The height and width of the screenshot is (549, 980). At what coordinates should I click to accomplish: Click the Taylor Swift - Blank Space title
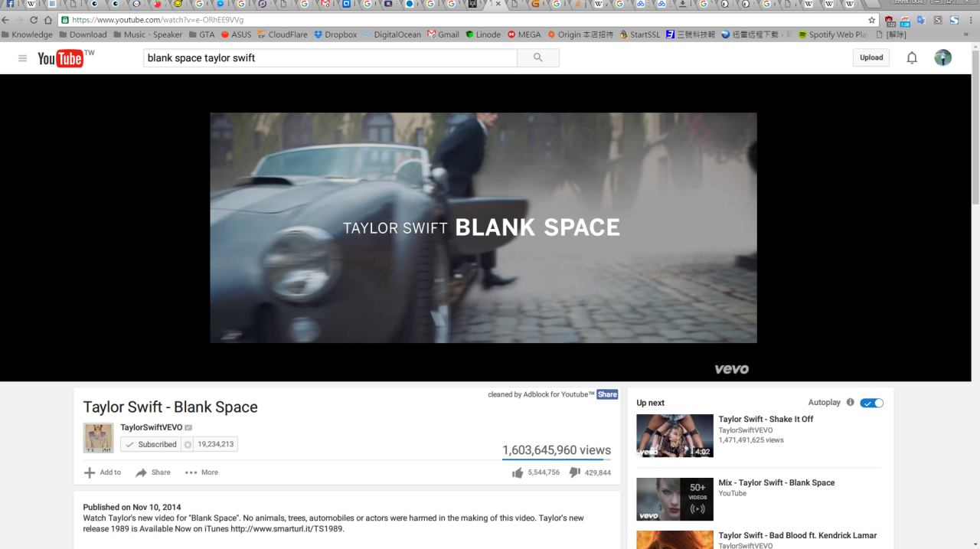click(x=170, y=407)
